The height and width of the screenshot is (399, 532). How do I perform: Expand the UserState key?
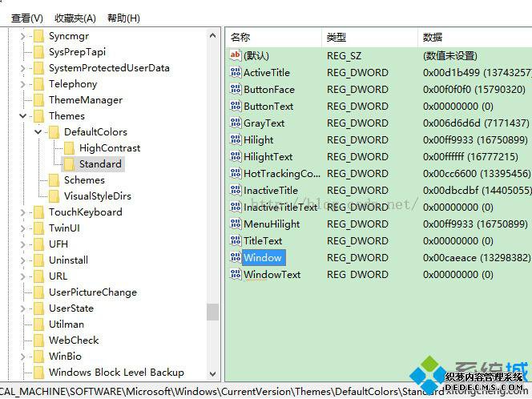pos(22,308)
